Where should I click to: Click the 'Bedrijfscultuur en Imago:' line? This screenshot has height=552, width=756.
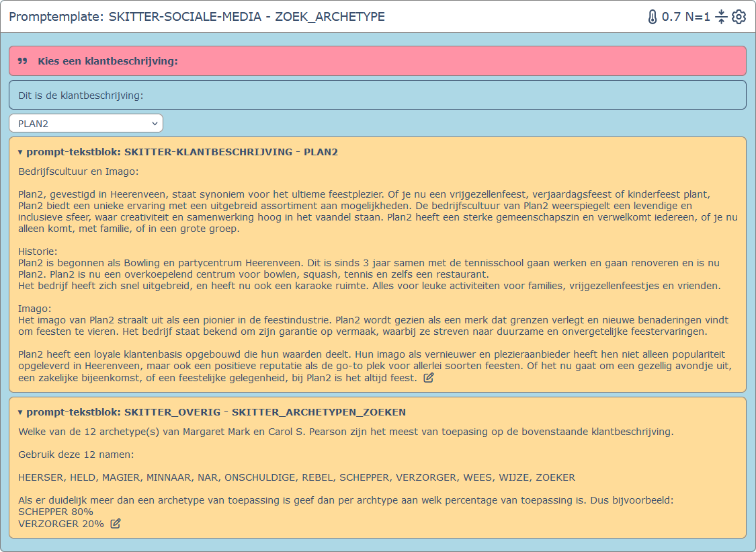pyautogui.click(x=78, y=171)
